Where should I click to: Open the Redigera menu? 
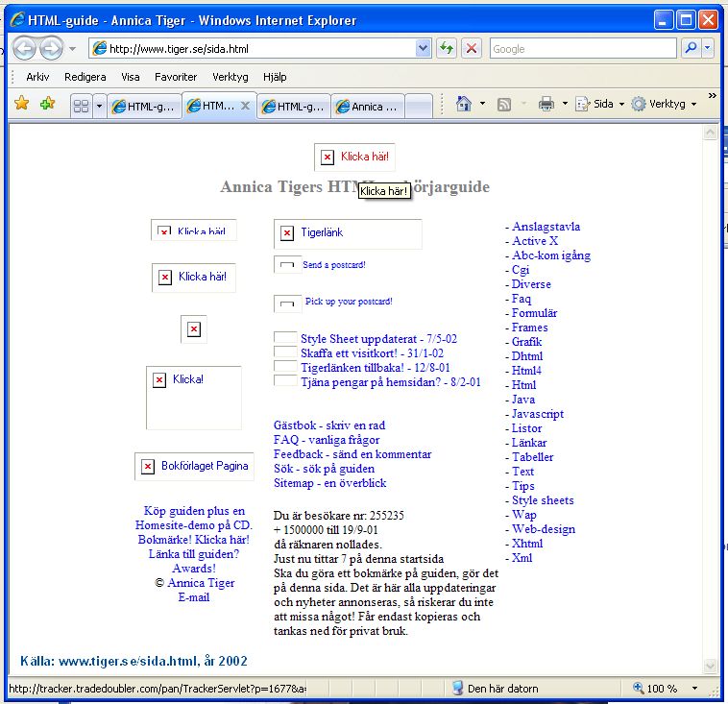tap(85, 77)
